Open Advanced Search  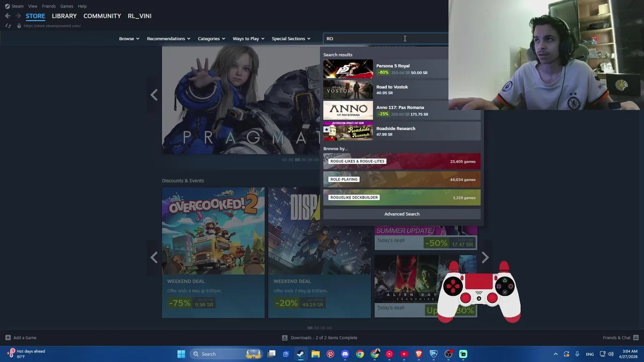[402, 214]
